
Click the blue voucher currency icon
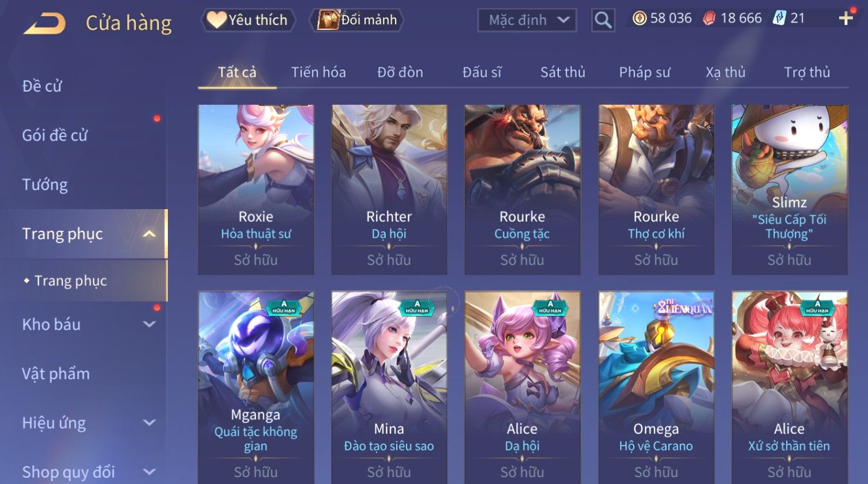(x=779, y=18)
